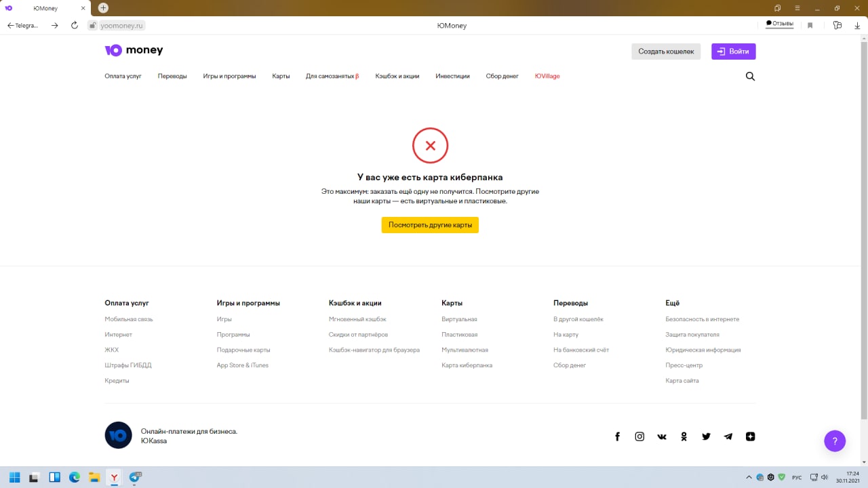
Task: Open the Игры и программы nav menu
Action: click(x=229, y=77)
